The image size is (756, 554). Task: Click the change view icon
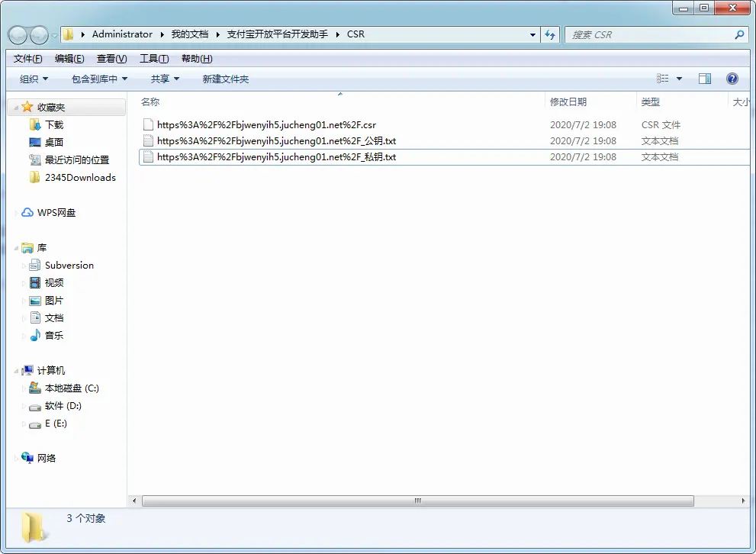pyautogui.click(x=662, y=79)
